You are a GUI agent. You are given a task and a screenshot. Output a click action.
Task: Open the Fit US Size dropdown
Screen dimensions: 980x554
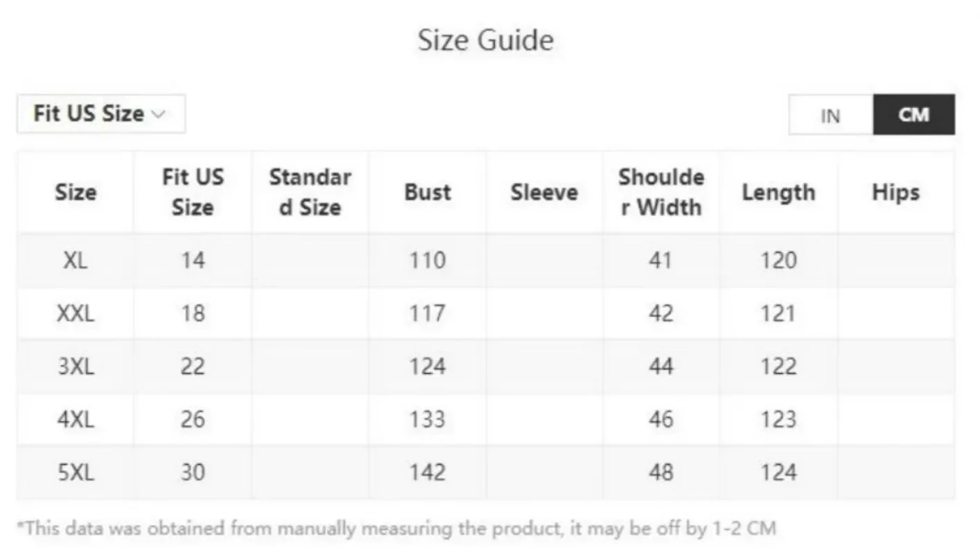(100, 114)
